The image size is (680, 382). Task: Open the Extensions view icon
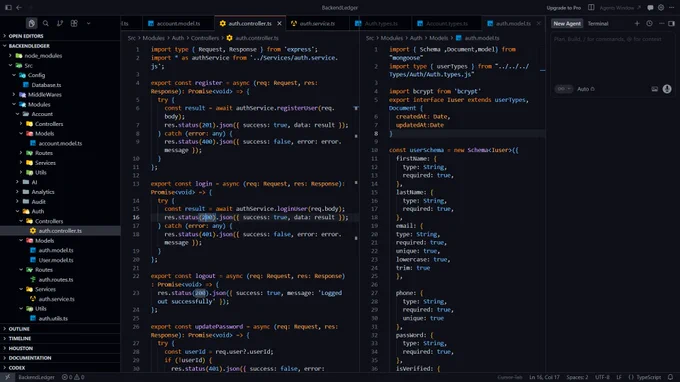pyautogui.click(x=74, y=23)
